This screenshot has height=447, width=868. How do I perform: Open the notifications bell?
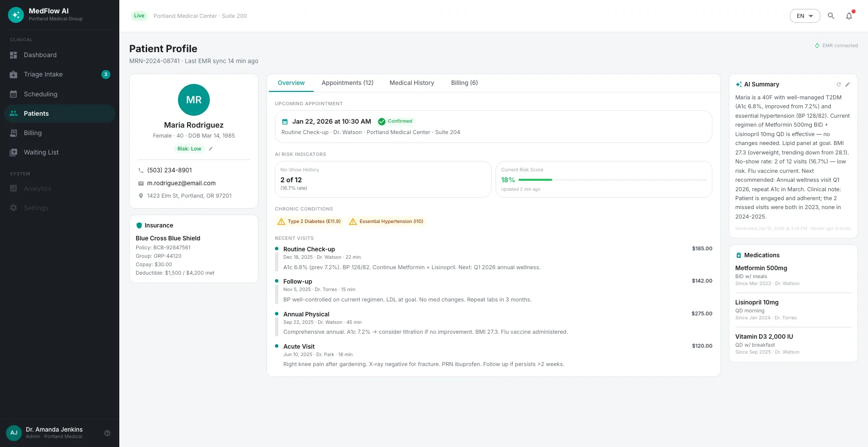pyautogui.click(x=849, y=16)
